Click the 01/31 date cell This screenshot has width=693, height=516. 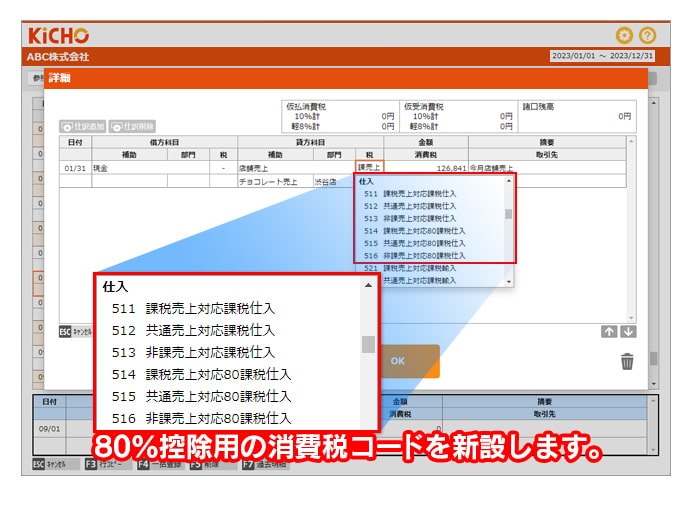(x=75, y=168)
